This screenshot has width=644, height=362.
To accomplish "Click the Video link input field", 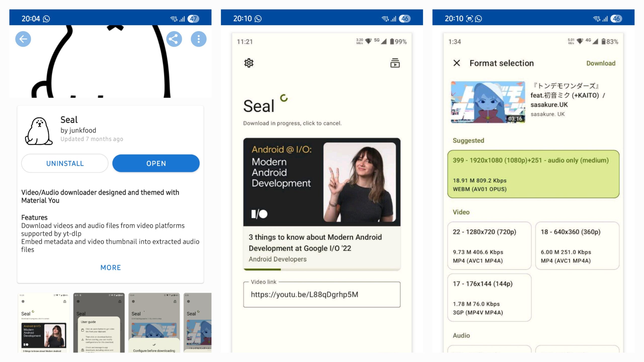I will [322, 294].
